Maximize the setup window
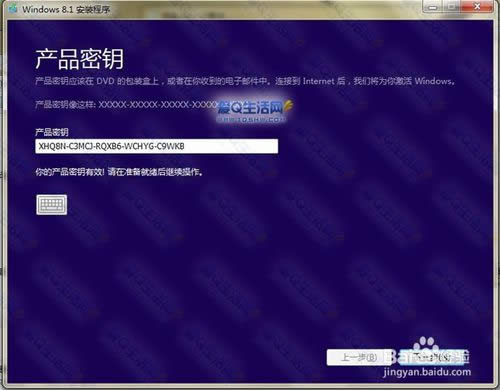The height and width of the screenshot is (390, 500). (x=453, y=7)
